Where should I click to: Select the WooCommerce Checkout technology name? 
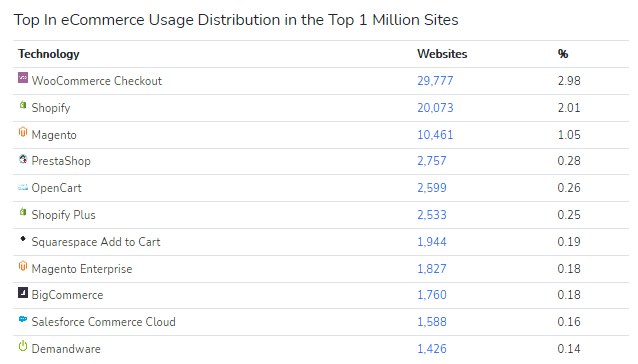[x=97, y=81]
